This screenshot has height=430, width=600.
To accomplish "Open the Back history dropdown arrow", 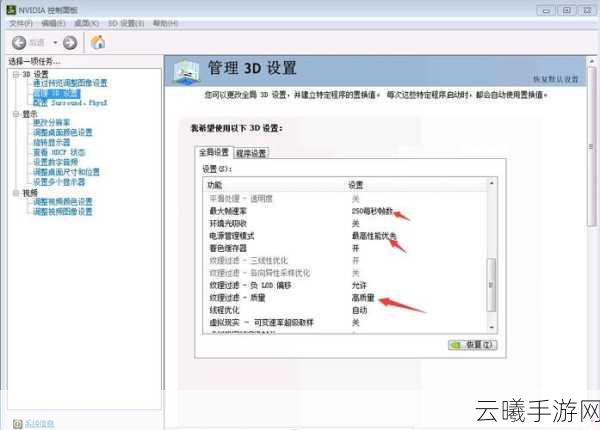I will 55,42.
